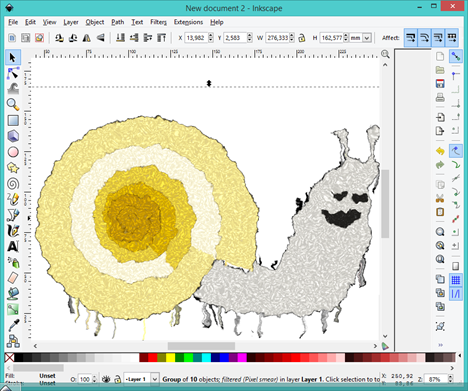Toggle current layer visibility eye

coord(106,379)
